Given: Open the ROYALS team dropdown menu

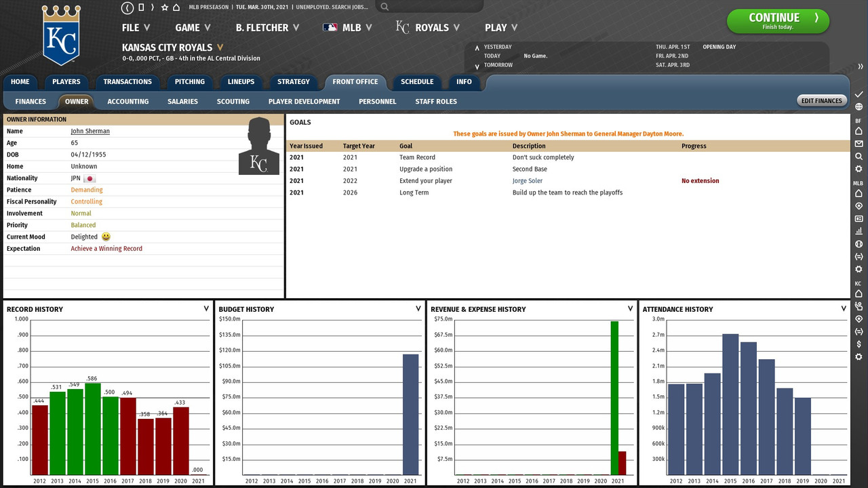Looking at the screenshot, I should click(427, 28).
